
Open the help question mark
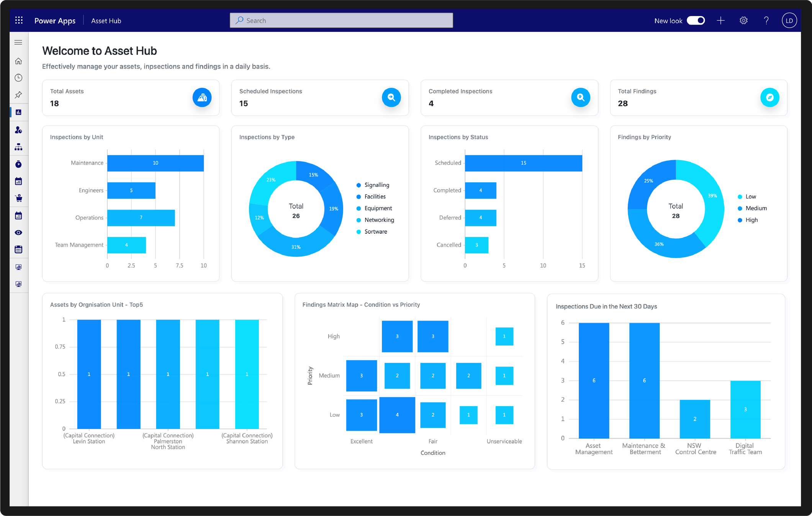pyautogui.click(x=766, y=20)
